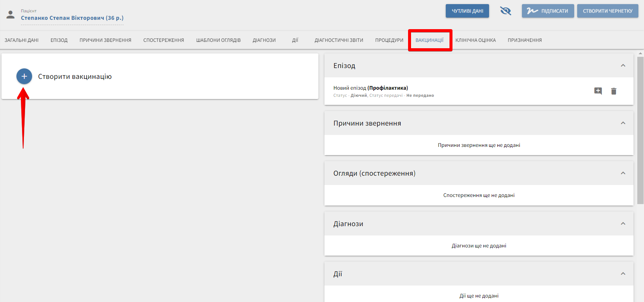Click the vertical scrollbar on right panel
Image resolution: width=644 pixels, height=302 pixels.
pos(640,130)
